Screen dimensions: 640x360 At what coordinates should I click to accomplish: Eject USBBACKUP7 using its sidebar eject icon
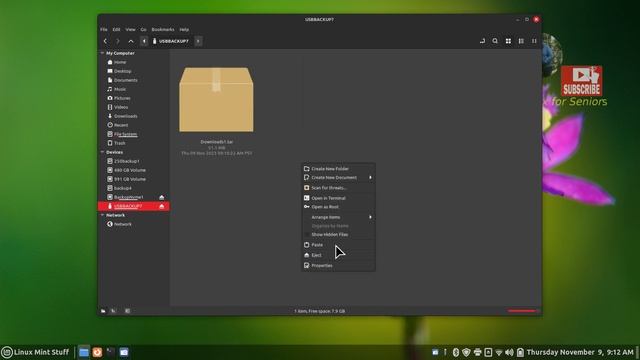(162, 206)
